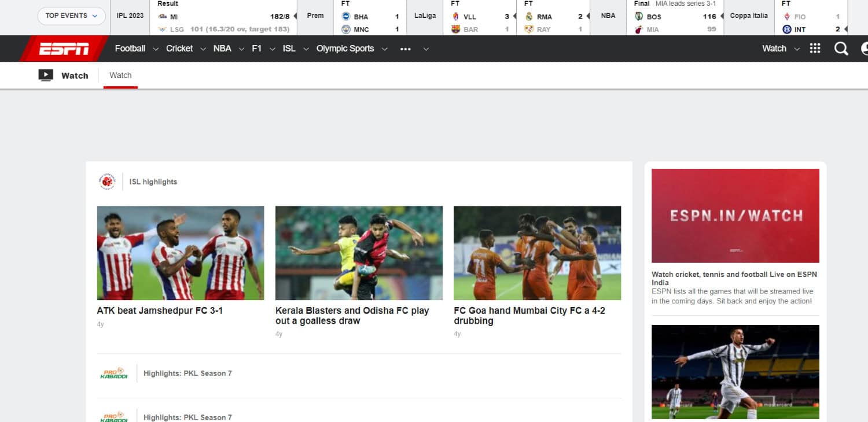Screen dimensions: 868x422
Task: Open the Football menu item
Action: click(130, 49)
